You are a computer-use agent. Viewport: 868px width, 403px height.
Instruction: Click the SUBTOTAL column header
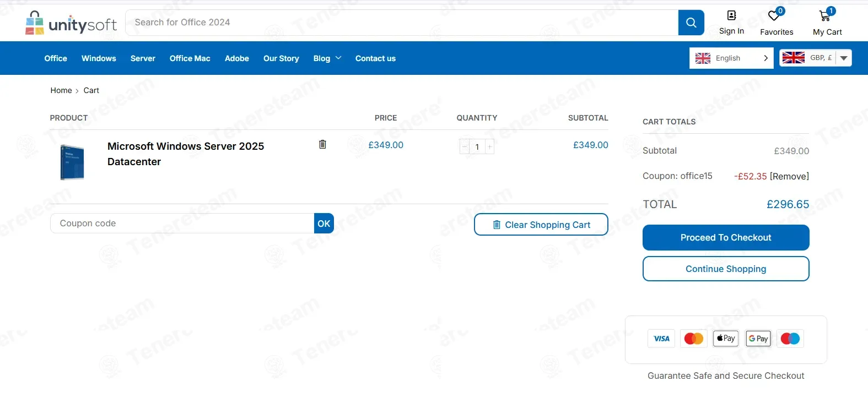588,118
